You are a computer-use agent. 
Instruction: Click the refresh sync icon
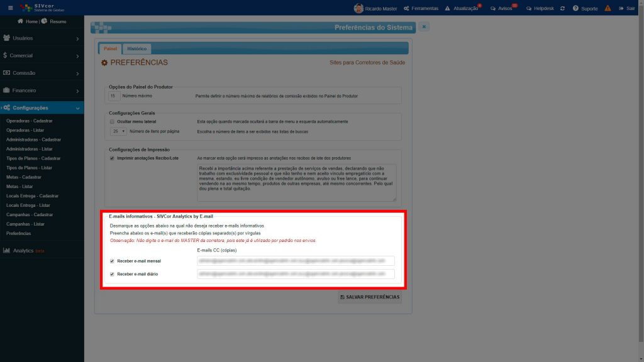pos(562,8)
